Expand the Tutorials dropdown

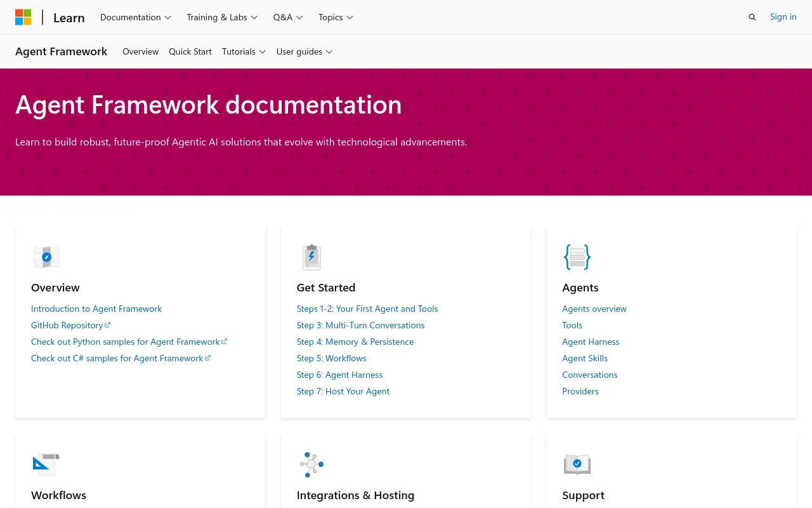[244, 51]
